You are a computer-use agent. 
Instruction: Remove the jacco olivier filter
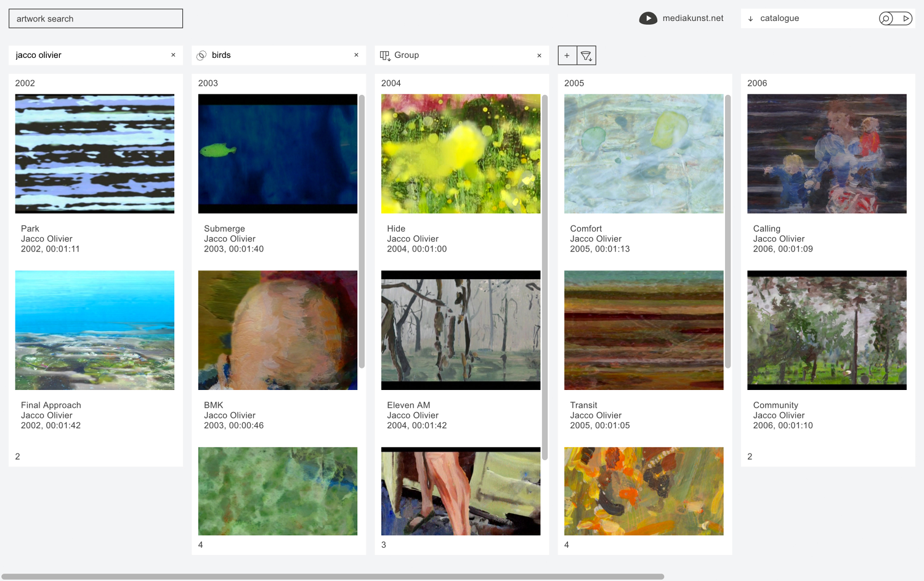point(173,55)
